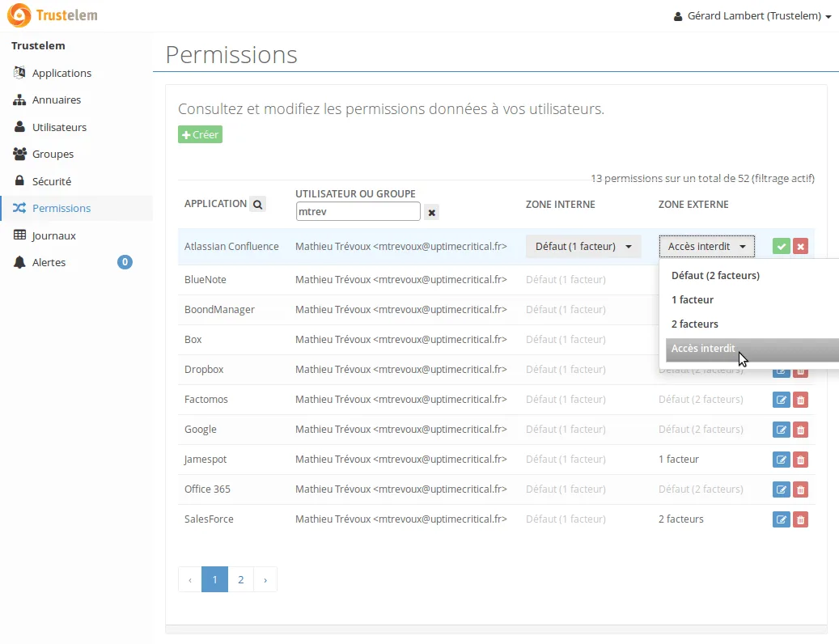This screenshot has width=839, height=644.
Task: Click the ZONE INTERNE column header
Action: coord(560,205)
